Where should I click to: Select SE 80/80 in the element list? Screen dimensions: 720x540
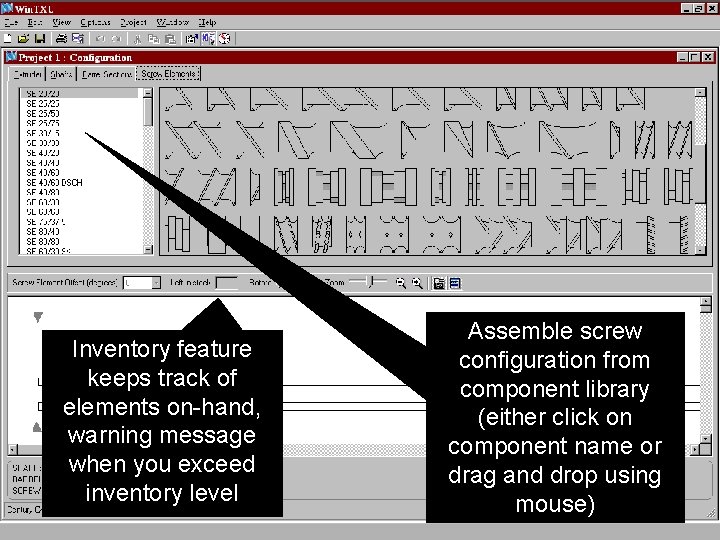[43, 242]
